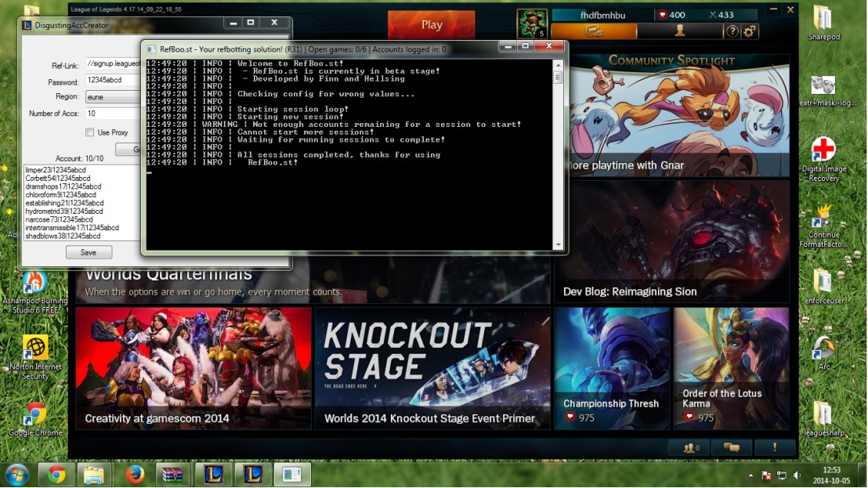
Task: Show hidden tray icons arrow
Action: coord(750,475)
